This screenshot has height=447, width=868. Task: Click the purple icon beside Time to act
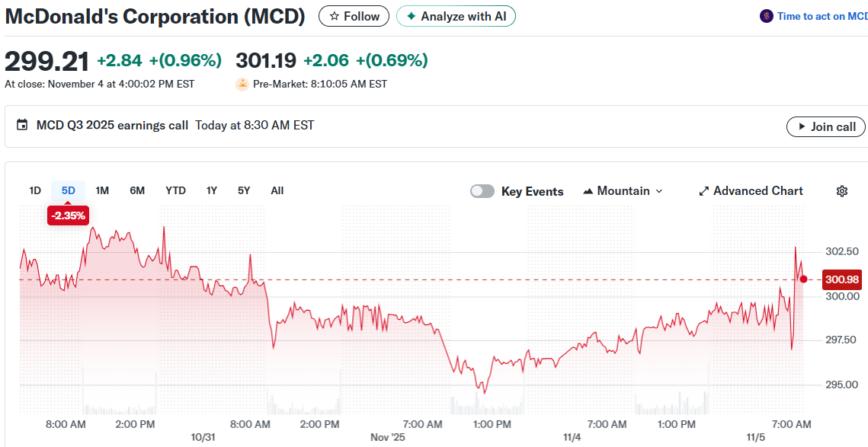(x=767, y=16)
